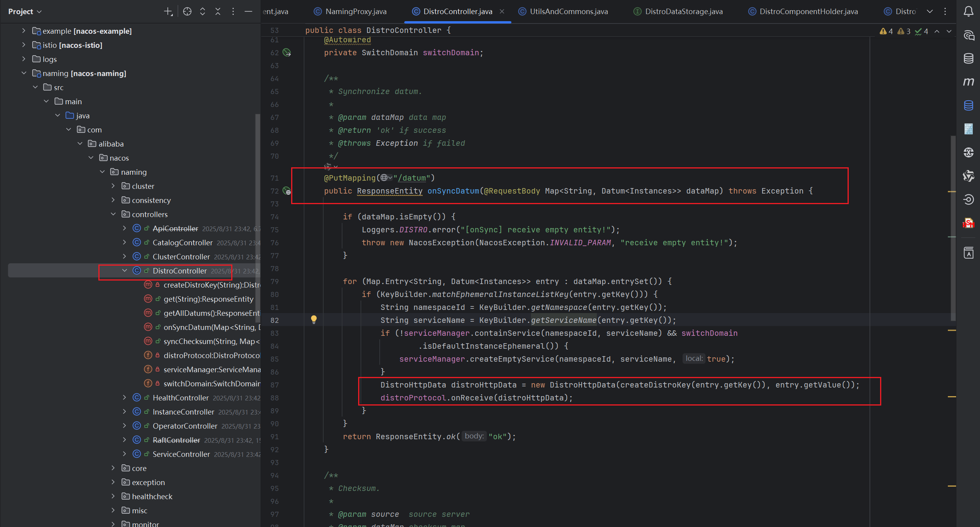Jump to next highlighted error arrow

pyautogui.click(x=949, y=31)
